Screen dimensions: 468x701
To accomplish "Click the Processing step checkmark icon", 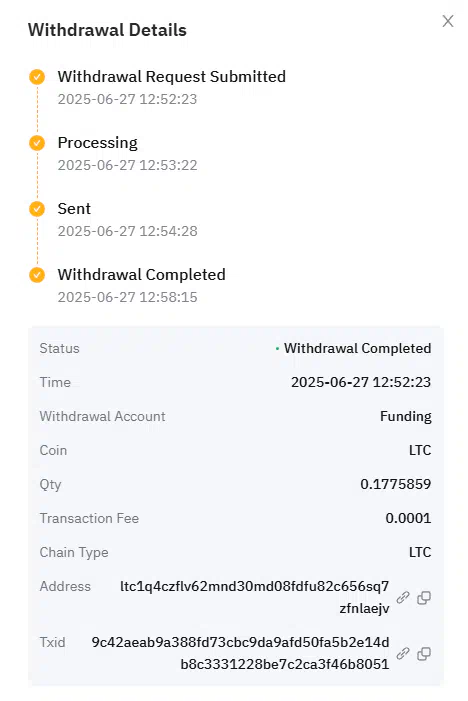I will coord(37,143).
